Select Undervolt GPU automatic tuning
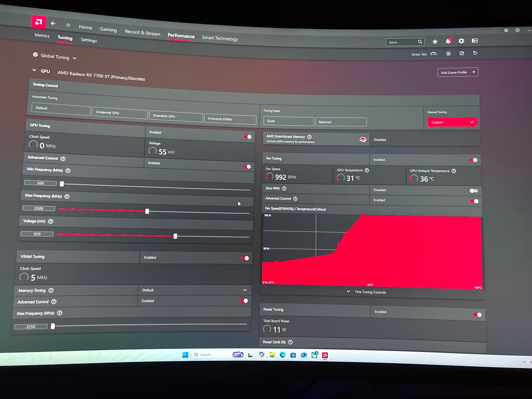Image resolution: width=532 pixels, height=399 pixels. pyautogui.click(x=120, y=113)
